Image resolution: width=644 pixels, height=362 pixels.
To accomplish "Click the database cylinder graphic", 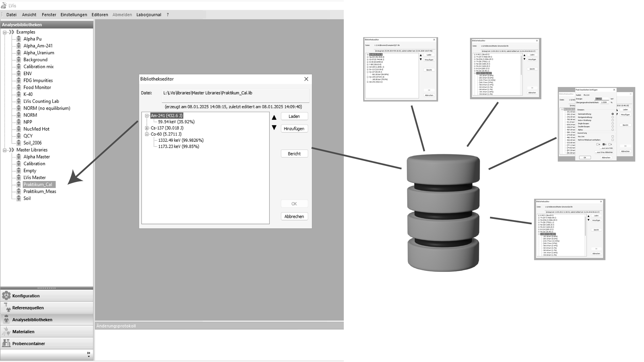I will point(443,213).
